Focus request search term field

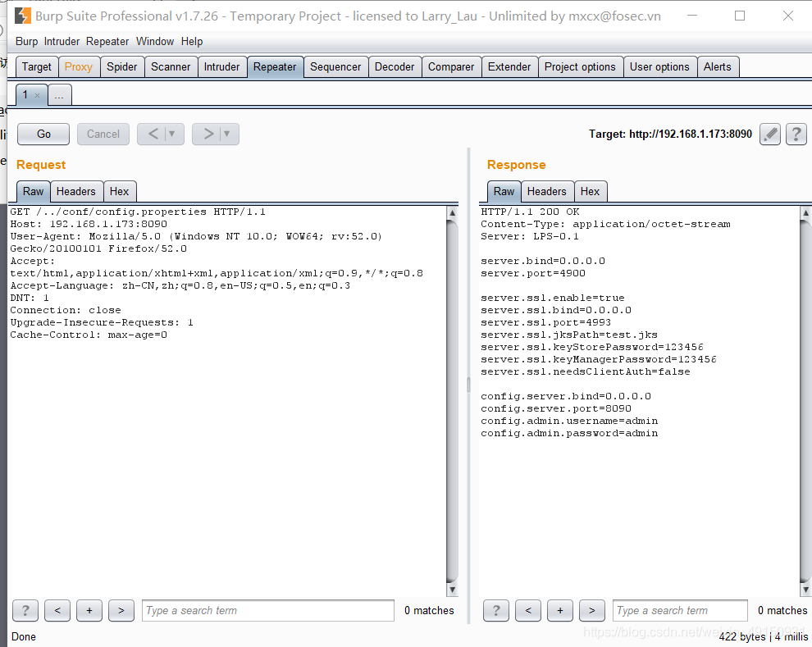[x=267, y=610]
